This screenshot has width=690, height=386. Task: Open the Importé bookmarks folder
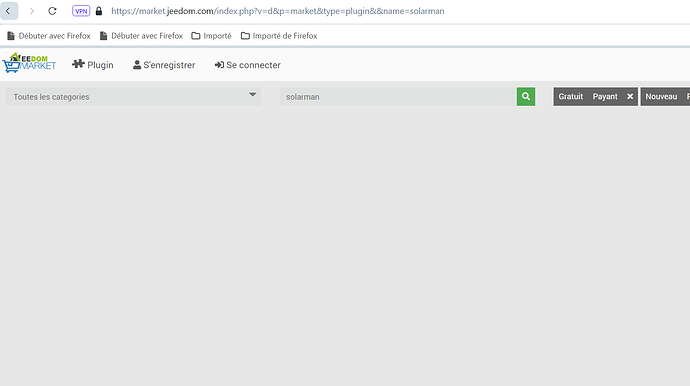[x=211, y=36]
